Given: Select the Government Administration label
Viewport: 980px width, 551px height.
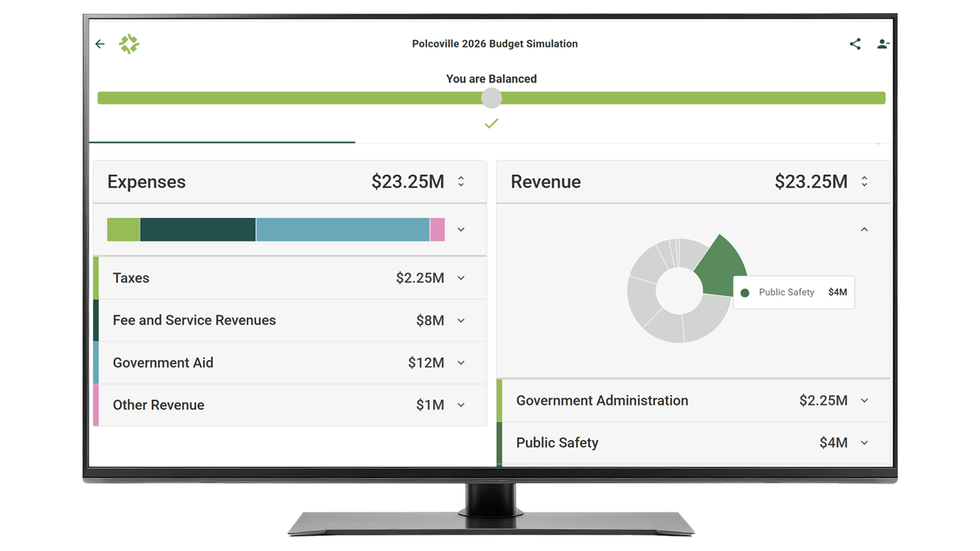Looking at the screenshot, I should [x=602, y=401].
